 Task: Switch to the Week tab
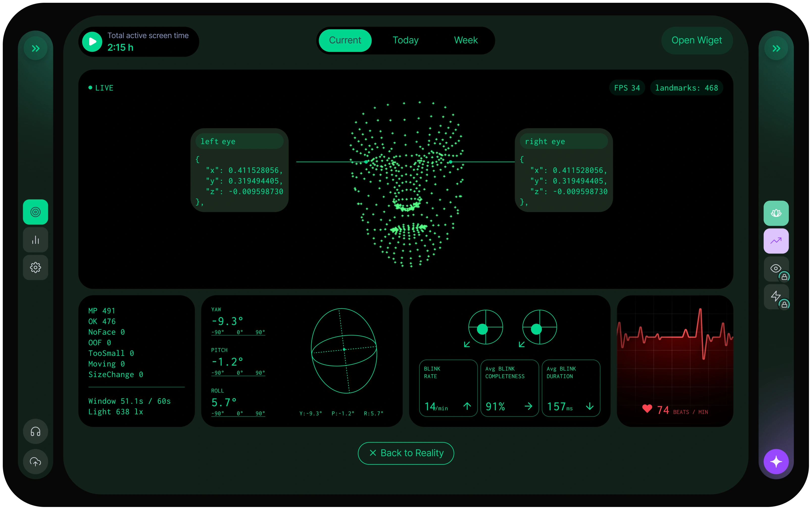pos(465,40)
